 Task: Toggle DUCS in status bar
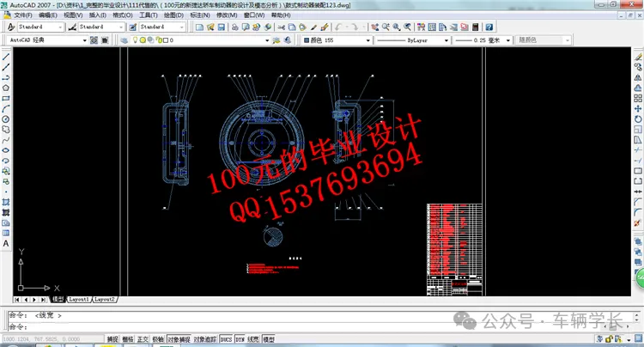226,339
